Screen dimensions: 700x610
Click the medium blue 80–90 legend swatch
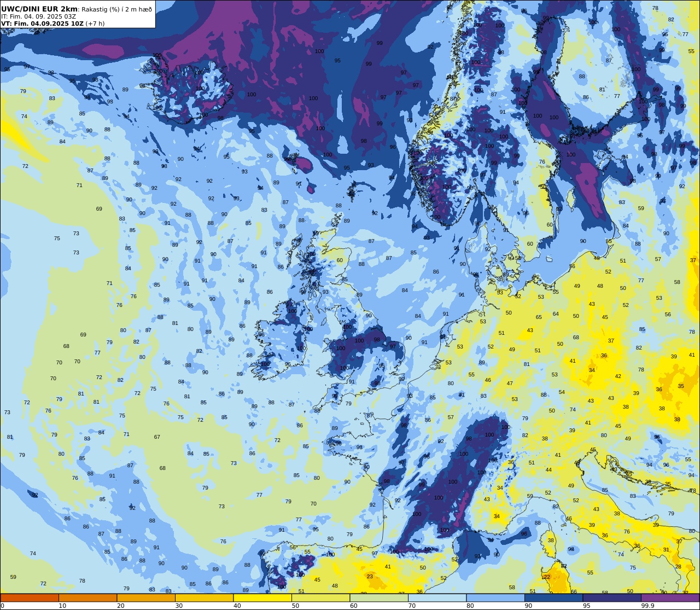click(495, 597)
